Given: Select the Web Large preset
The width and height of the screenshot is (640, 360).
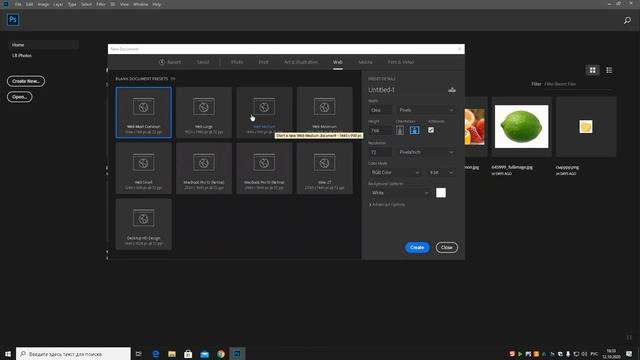Looking at the screenshot, I should 204,112.
